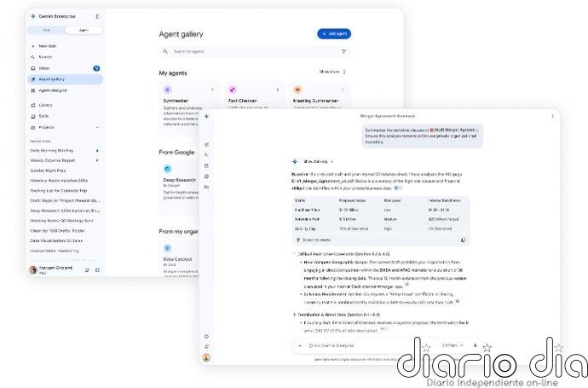The height and width of the screenshot is (388, 588).
Task: Click upper icon above chat rail avatar
Action: click(206, 337)
